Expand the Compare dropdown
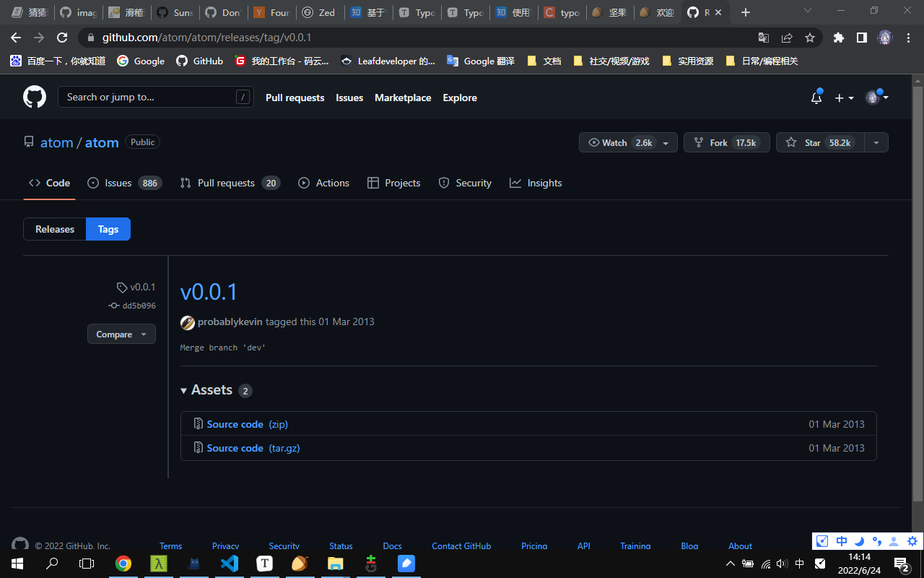The image size is (924, 578). click(x=121, y=334)
